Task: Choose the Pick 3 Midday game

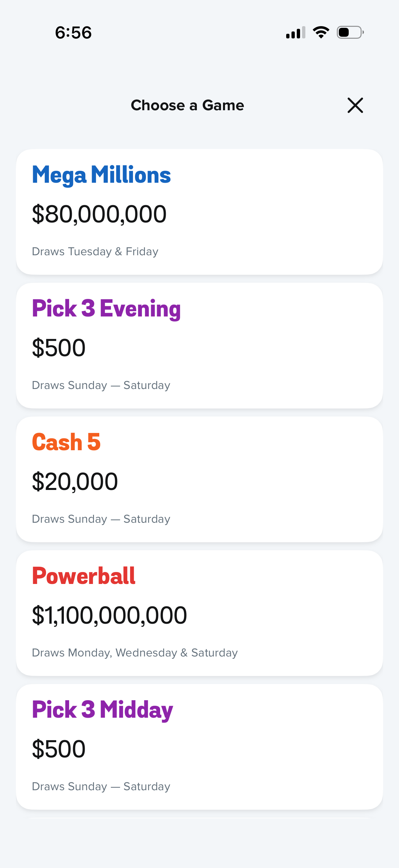Action: point(102,710)
